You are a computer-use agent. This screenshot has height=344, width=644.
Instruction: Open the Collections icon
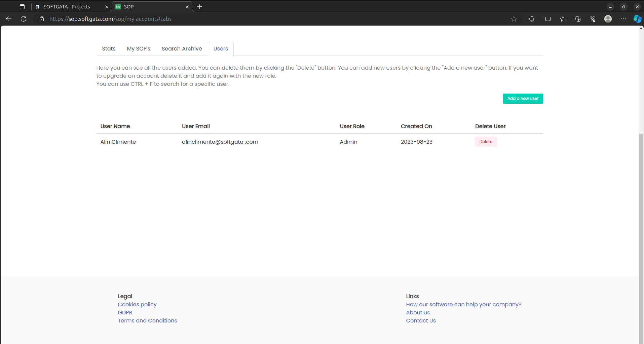click(x=578, y=19)
